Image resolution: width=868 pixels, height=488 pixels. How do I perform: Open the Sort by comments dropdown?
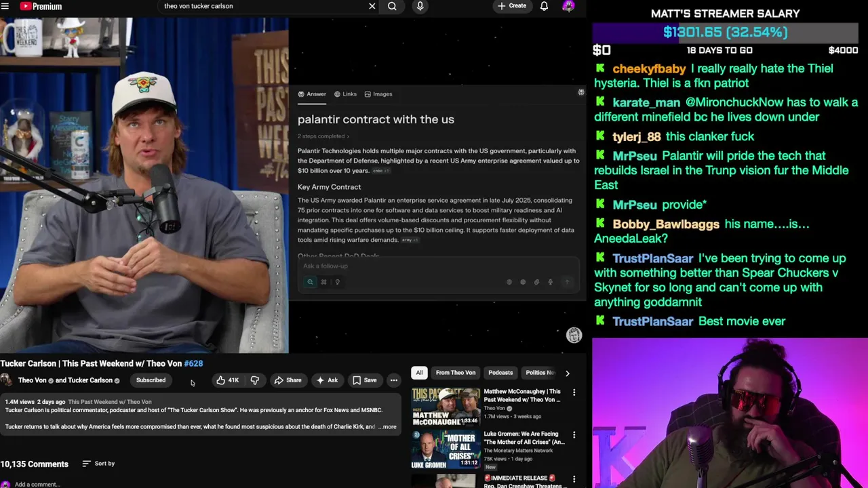98,464
